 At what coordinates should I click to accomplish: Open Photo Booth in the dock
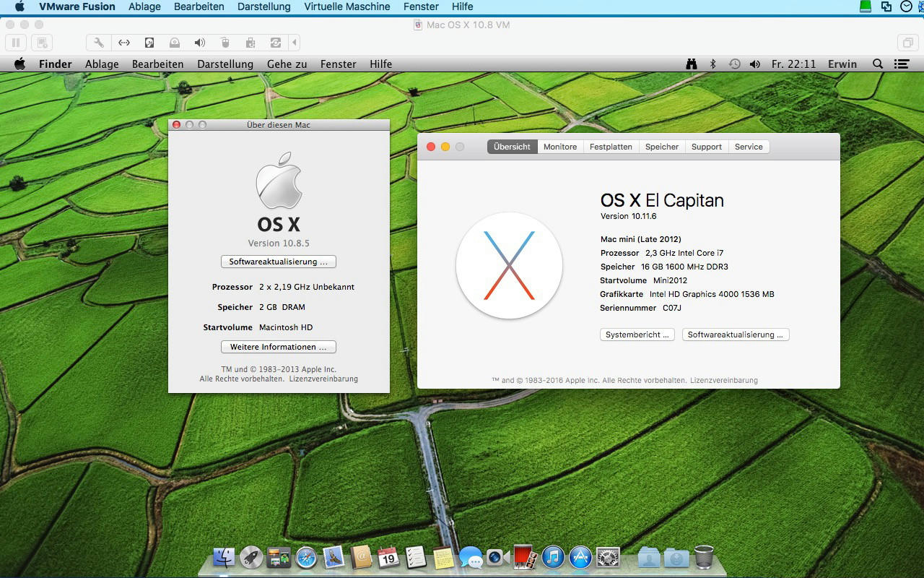pyautogui.click(x=526, y=557)
